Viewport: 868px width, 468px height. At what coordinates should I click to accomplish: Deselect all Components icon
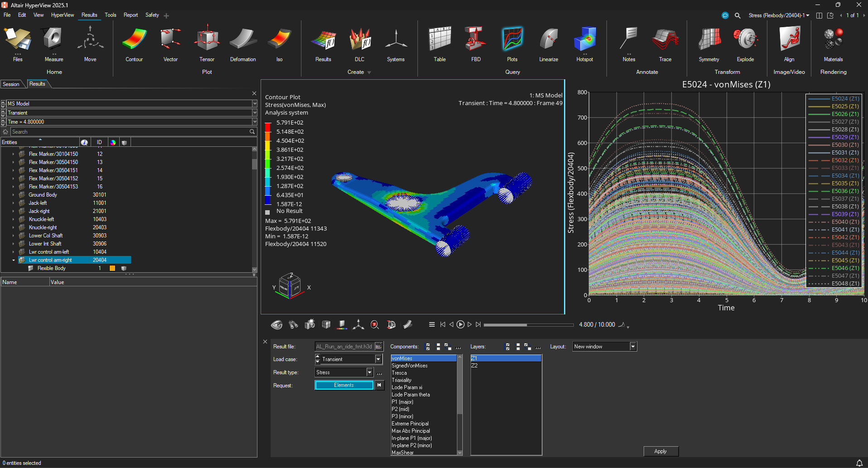coord(438,347)
